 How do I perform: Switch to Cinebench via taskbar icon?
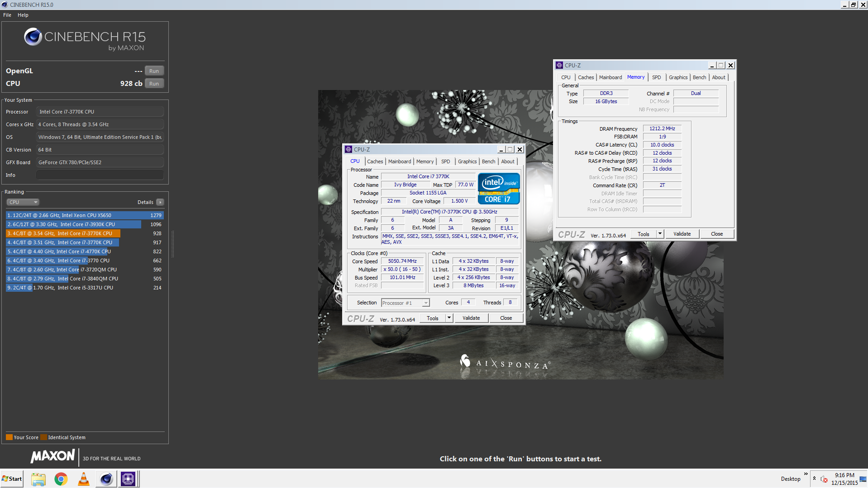(106, 479)
